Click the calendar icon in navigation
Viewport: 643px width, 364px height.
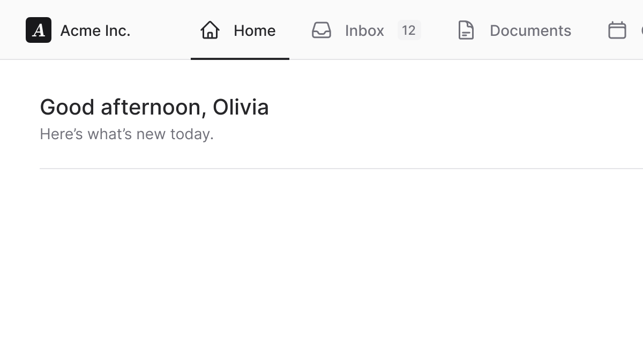[617, 30]
